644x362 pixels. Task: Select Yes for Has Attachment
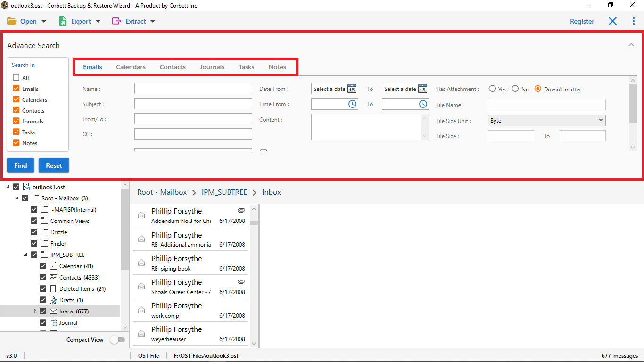tap(492, 89)
